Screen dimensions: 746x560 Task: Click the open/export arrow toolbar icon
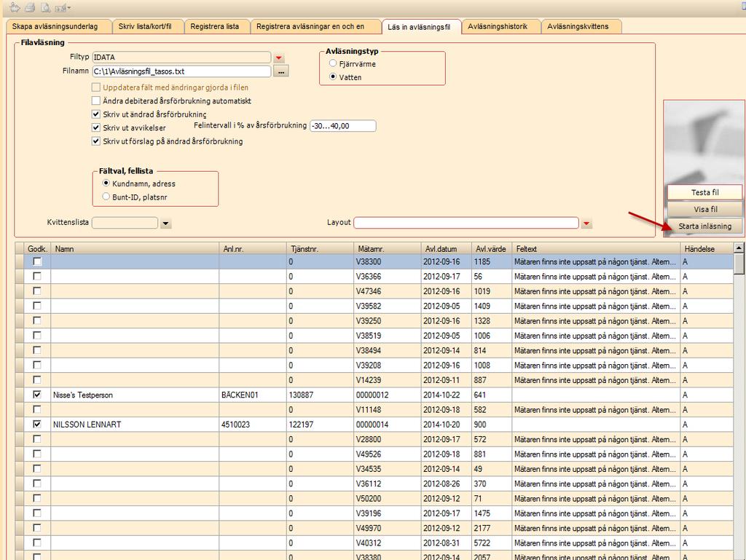[x=15, y=7]
